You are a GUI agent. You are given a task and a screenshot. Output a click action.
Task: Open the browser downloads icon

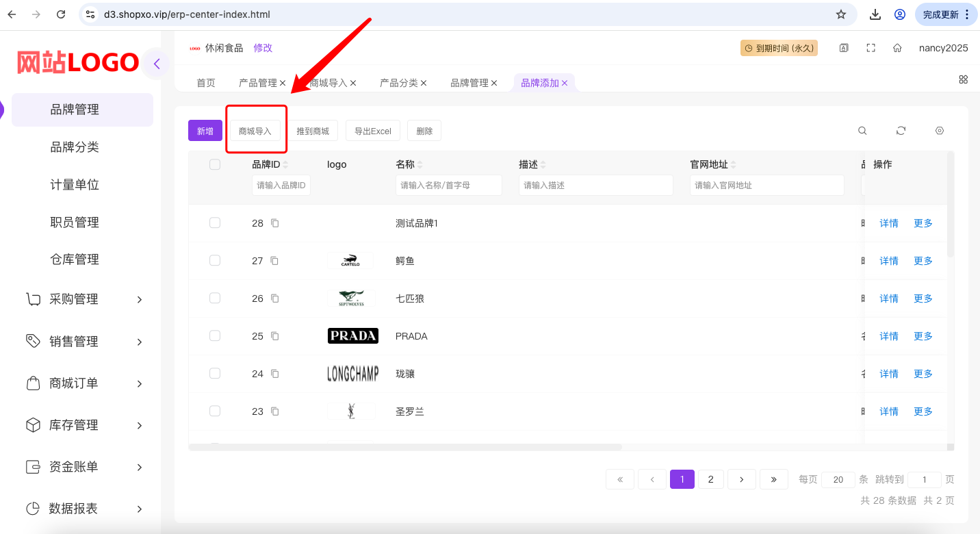coord(875,14)
